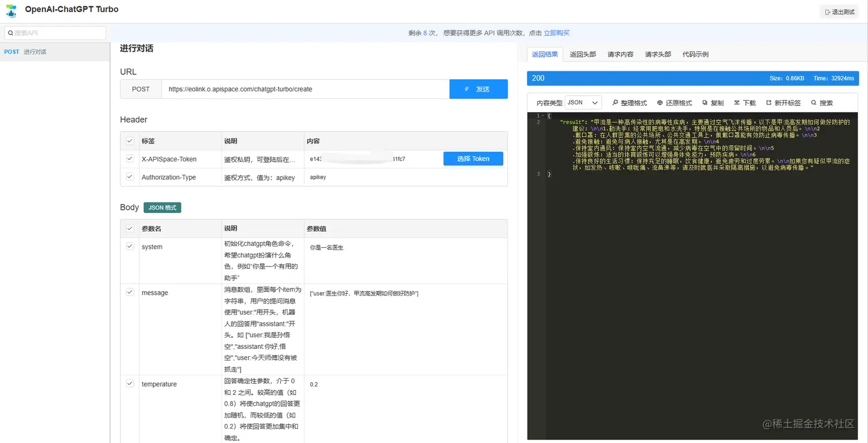
Task: Toggle the select-all checkbox in Body table
Action: [x=130, y=228]
